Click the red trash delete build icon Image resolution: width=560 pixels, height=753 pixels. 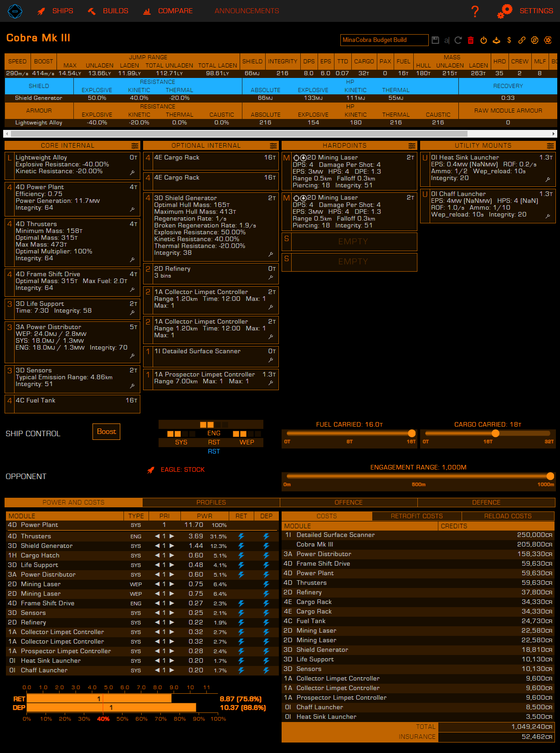(x=471, y=40)
